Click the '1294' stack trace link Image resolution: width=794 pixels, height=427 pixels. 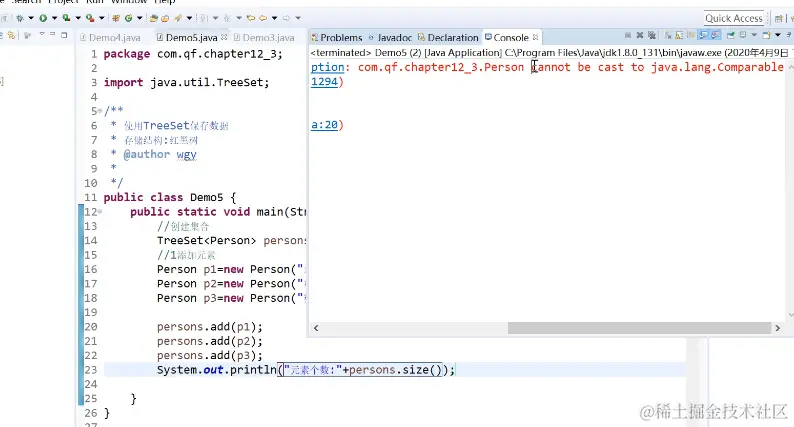point(324,82)
